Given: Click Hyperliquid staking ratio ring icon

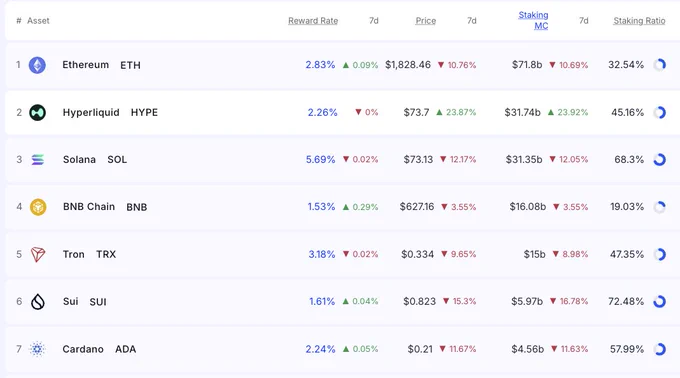Looking at the screenshot, I should click(x=660, y=112).
